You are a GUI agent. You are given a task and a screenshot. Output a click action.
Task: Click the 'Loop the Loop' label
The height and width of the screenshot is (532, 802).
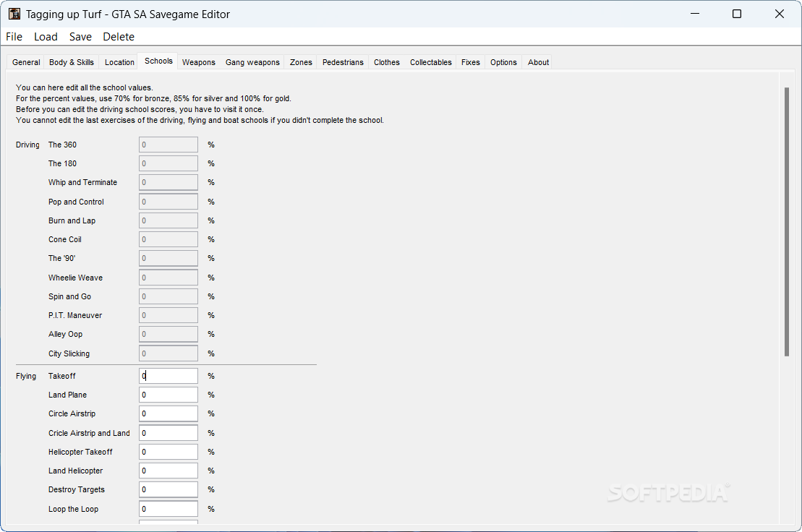74,509
